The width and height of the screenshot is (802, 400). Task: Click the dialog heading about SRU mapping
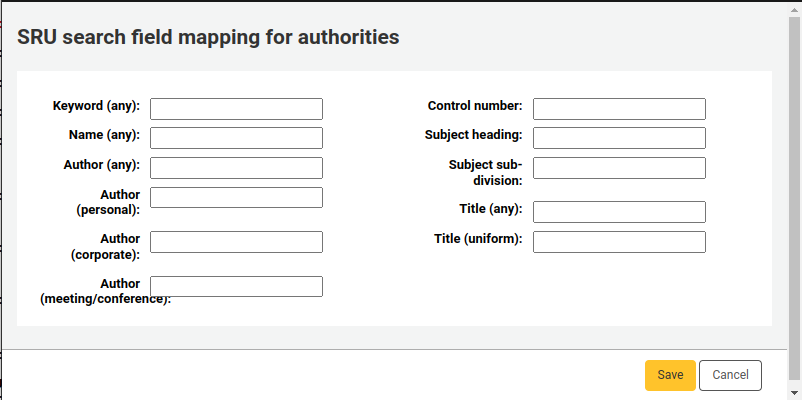click(x=209, y=37)
